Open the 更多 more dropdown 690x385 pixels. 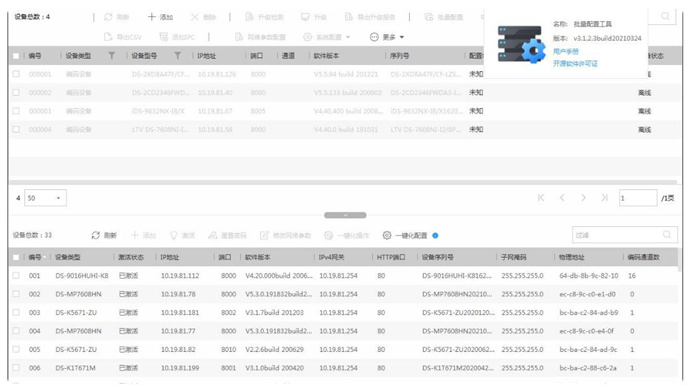click(x=387, y=37)
